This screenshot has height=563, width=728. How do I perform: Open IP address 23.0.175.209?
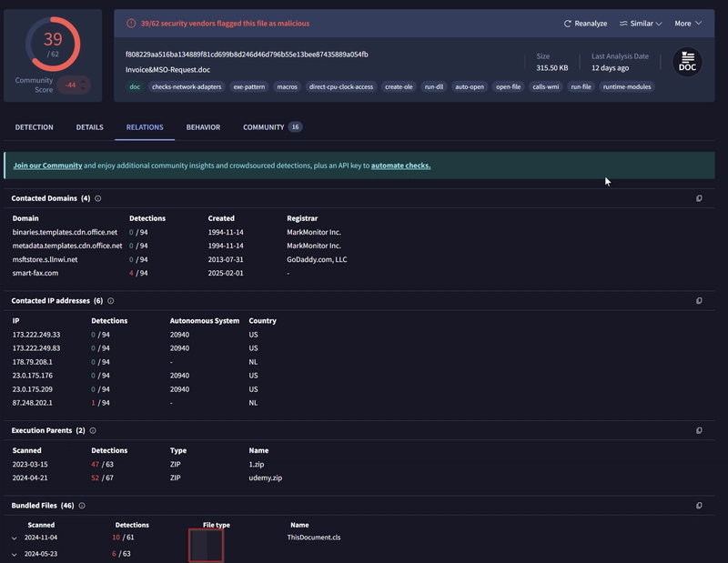(33, 389)
